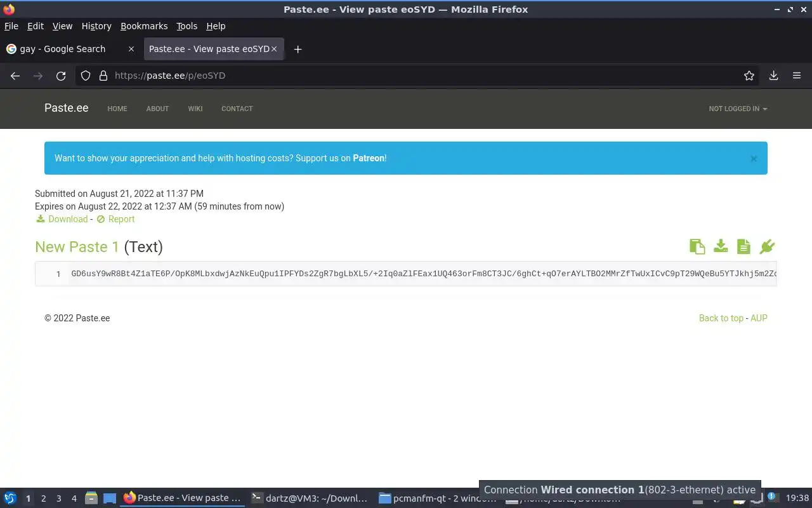Select the Paste.ee - View paste eoSYD tab
Screen dimensions: 812x508
pyautogui.click(x=214, y=49)
